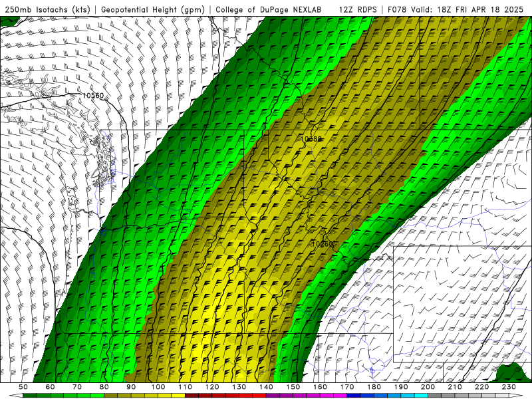
Task: Click the 12Z RDPS model run label
Action: click(x=358, y=10)
